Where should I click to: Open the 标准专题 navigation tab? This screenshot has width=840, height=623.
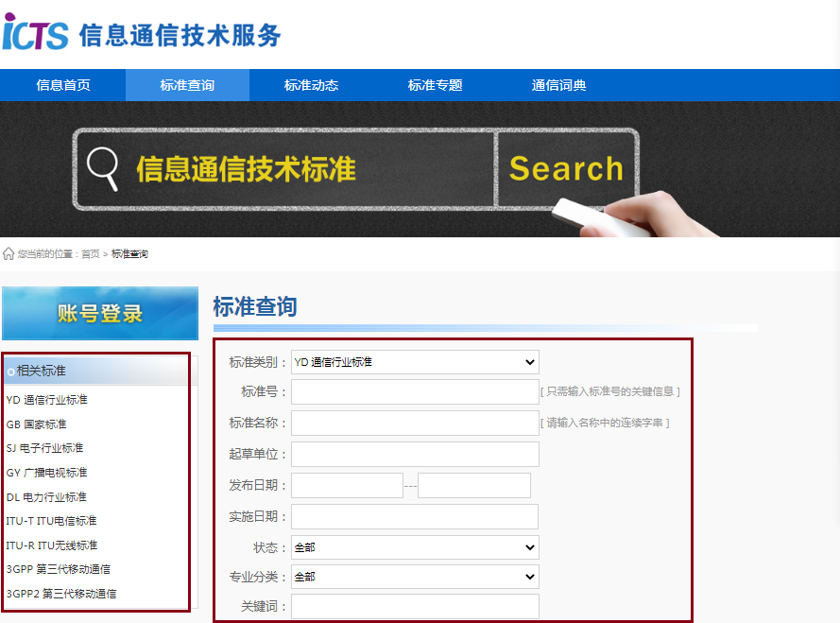click(x=435, y=85)
